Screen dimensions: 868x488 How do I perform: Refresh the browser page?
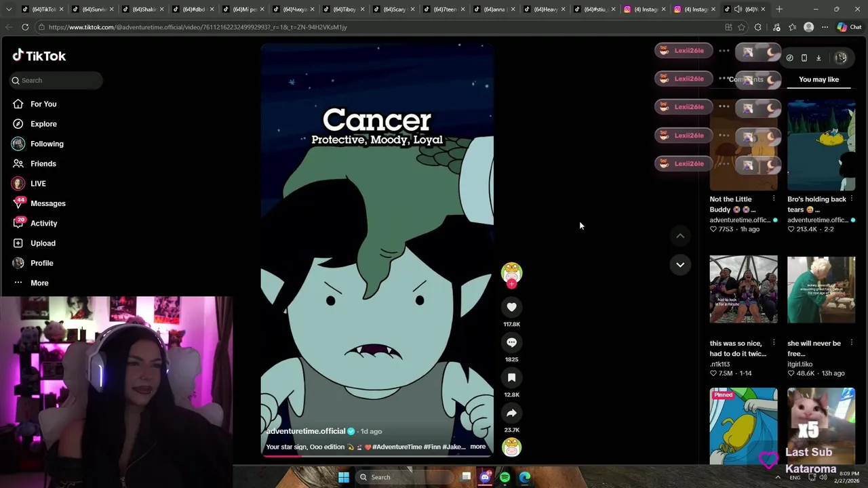point(25,27)
